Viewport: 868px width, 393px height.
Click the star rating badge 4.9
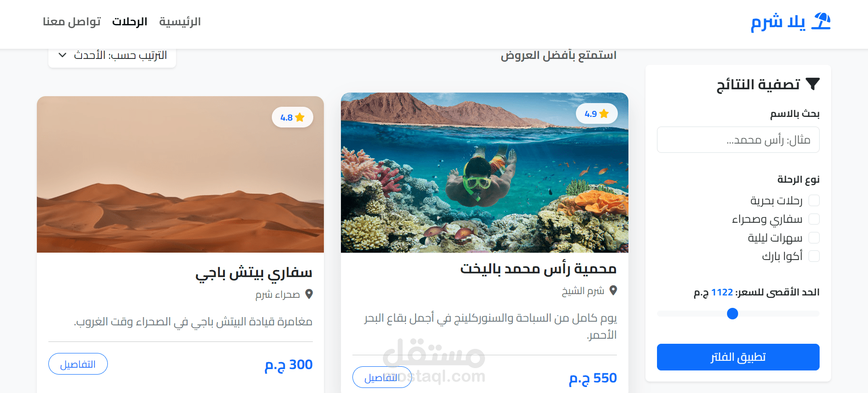tap(597, 114)
